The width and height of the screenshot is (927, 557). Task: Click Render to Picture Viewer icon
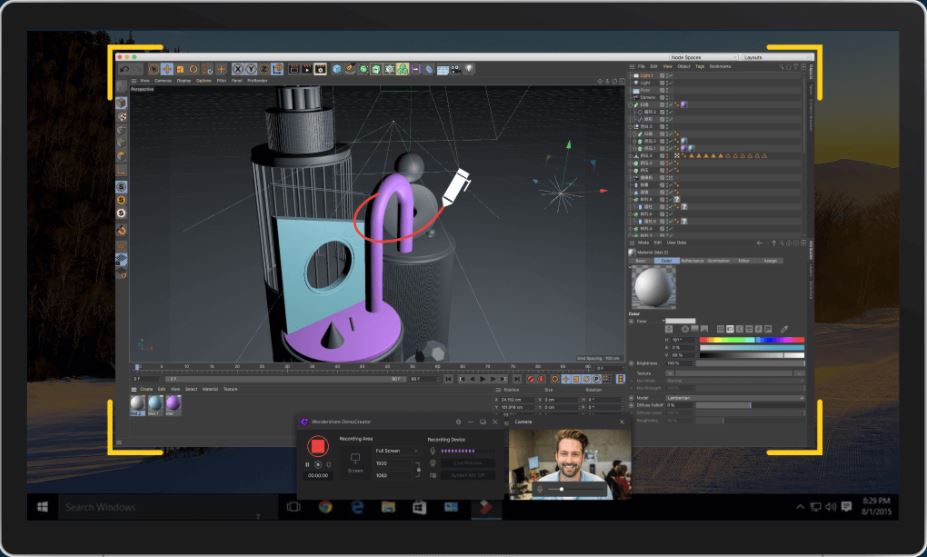307,69
